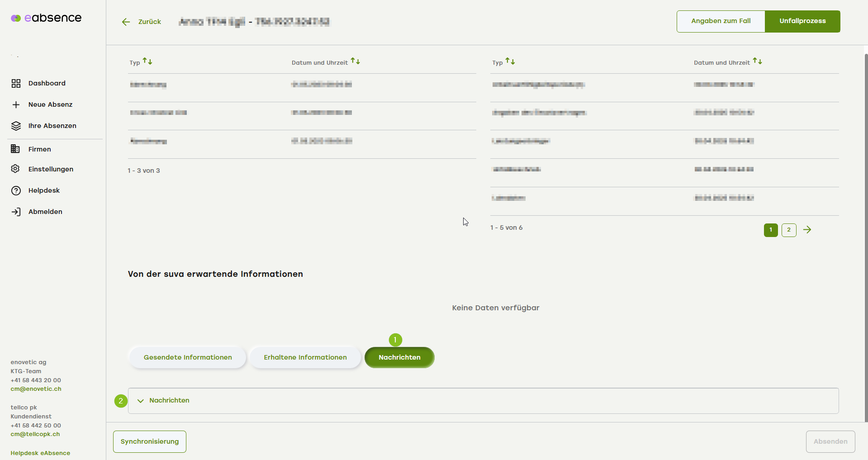The image size is (868, 460).
Task: Switch to the Angaben zum Fall tab
Action: [721, 21]
